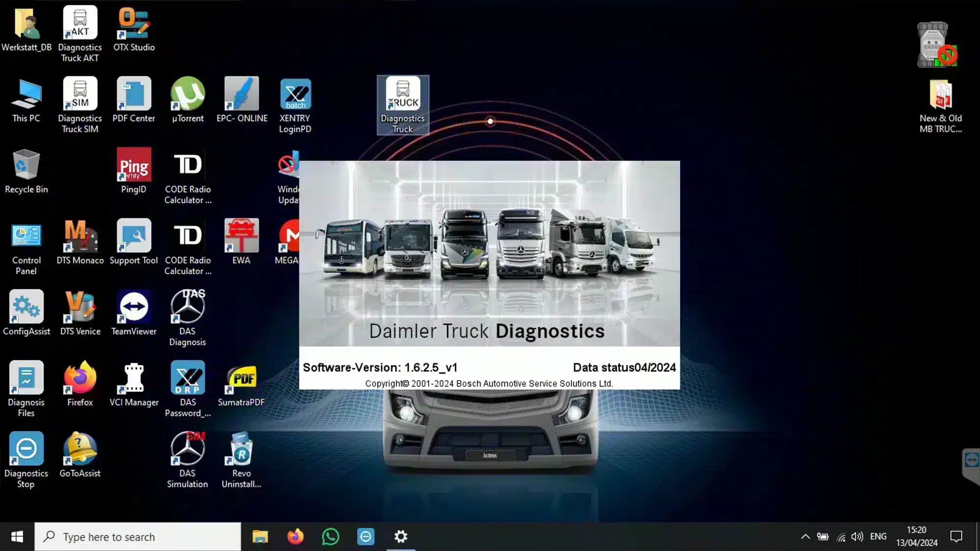Launch Firefox from the taskbar
This screenshot has width=980, height=551.
tap(295, 537)
